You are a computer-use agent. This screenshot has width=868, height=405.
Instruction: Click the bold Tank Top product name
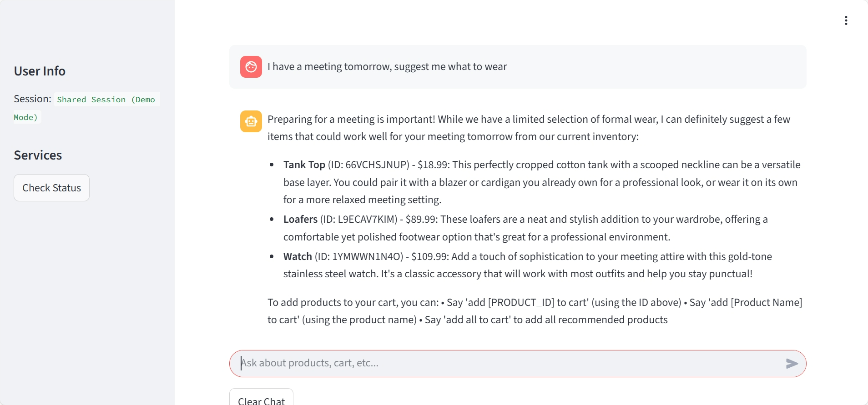[x=304, y=165]
